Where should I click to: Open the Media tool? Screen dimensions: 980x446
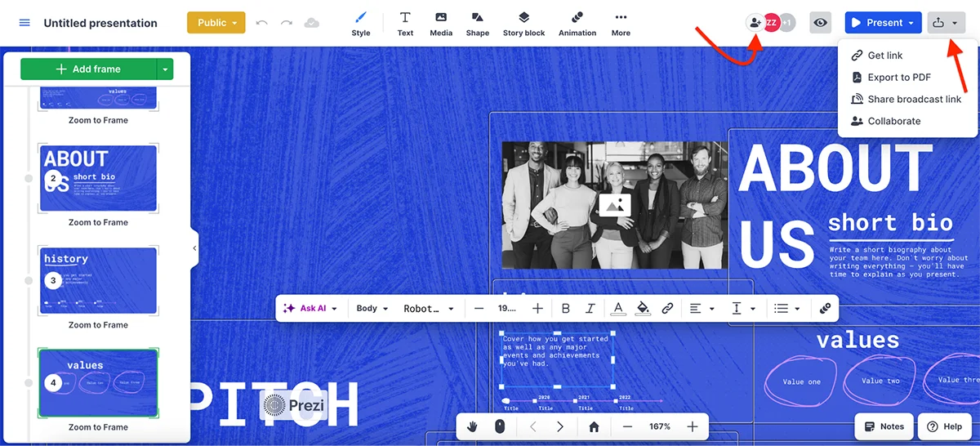pyautogui.click(x=441, y=24)
